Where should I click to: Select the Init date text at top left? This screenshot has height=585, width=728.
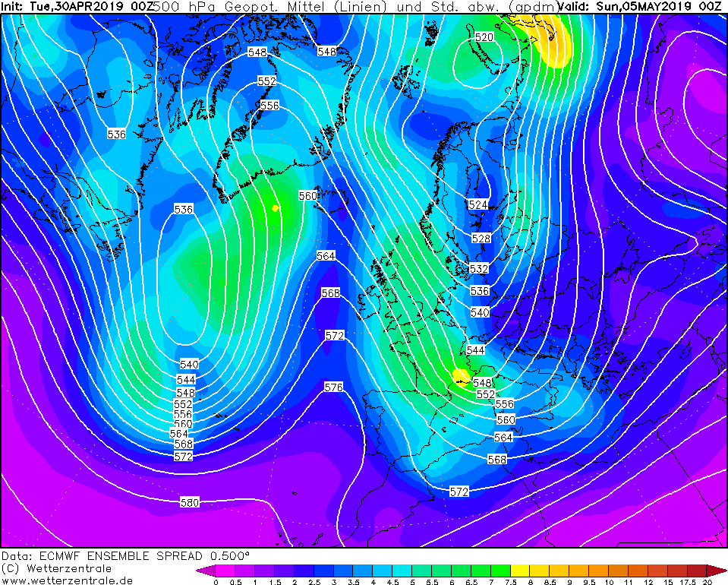click(x=76, y=6)
